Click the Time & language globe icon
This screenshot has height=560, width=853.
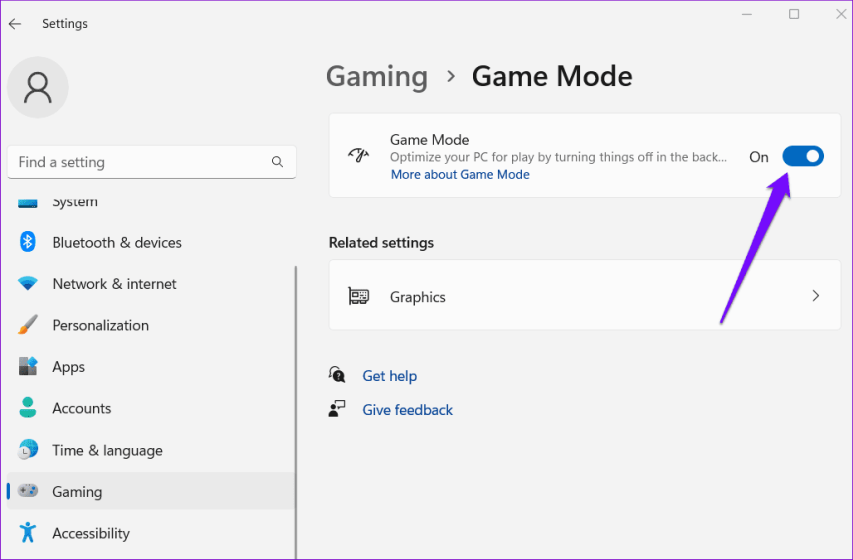coord(28,450)
